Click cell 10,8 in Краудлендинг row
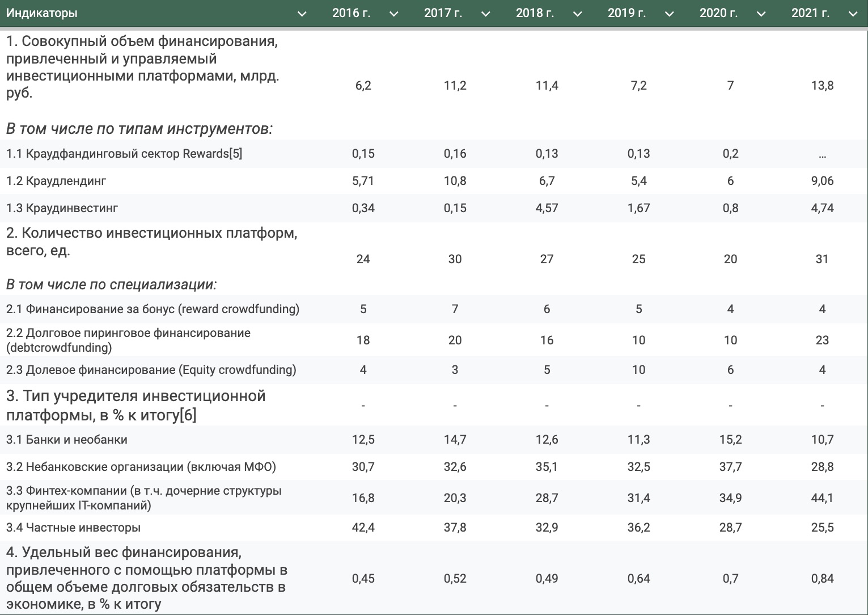The height and width of the screenshot is (615, 868). coord(455,181)
